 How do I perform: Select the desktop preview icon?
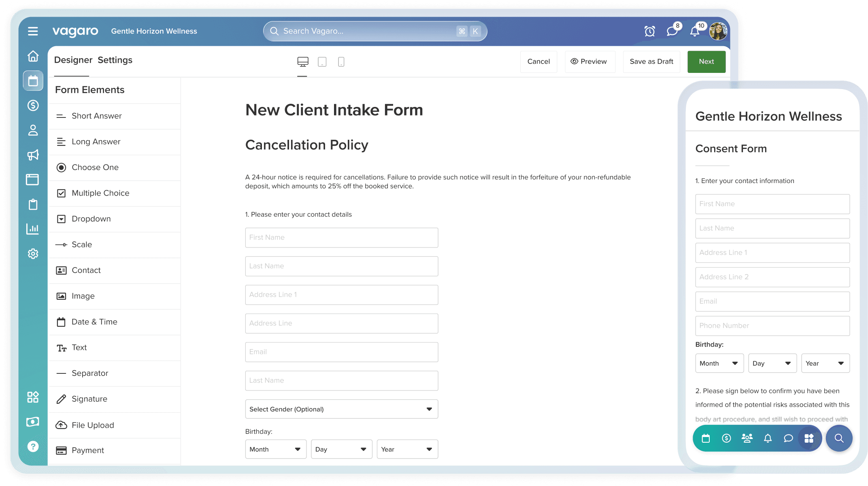302,62
